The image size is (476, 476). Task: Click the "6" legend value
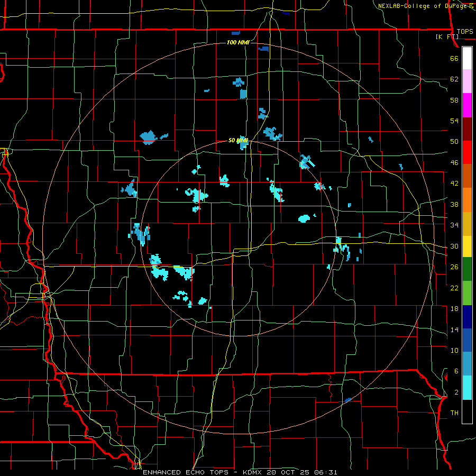(x=456, y=371)
